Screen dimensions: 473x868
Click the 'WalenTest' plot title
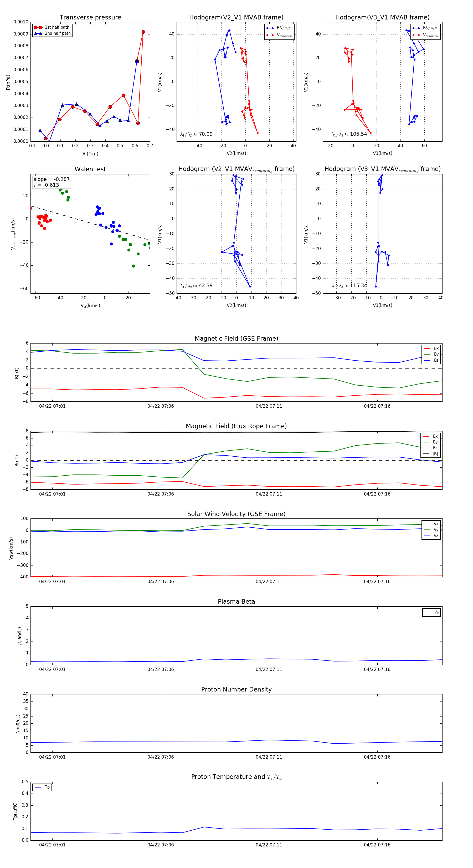pos(90,169)
